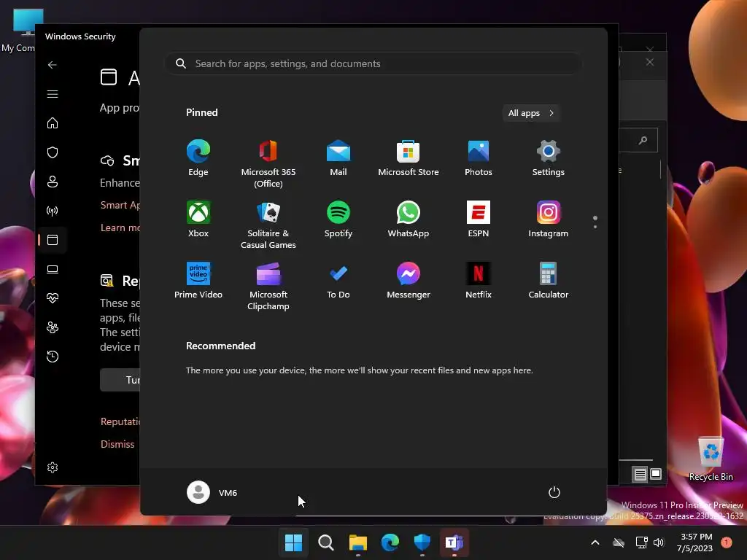Open Spotify from pinned apps
Screen dimensions: 747x560
click(338, 219)
